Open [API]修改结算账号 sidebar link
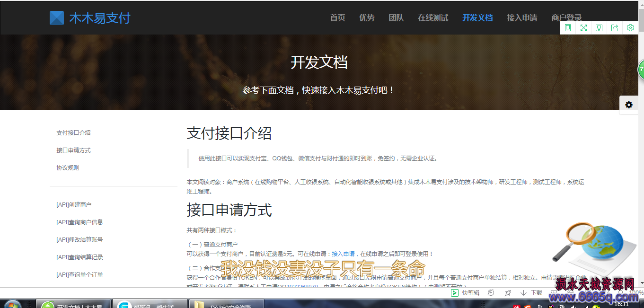 pos(79,240)
